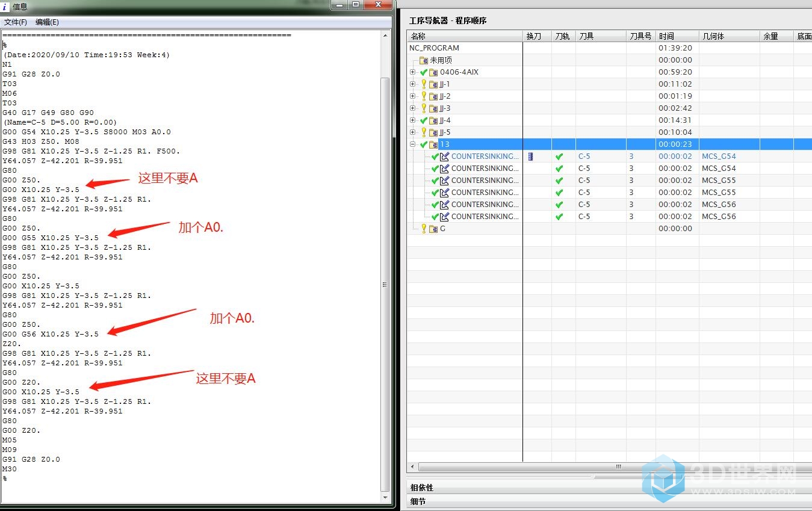Open the 编辑(E) menu in info window

47,22
